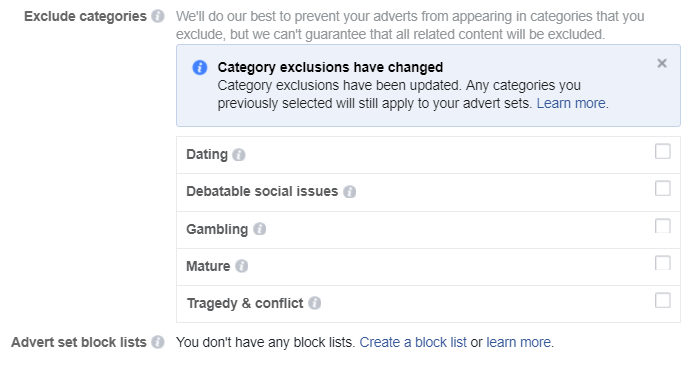This screenshot has width=696, height=392.
Task: Check the Gambling exclusion box
Action: click(x=663, y=226)
